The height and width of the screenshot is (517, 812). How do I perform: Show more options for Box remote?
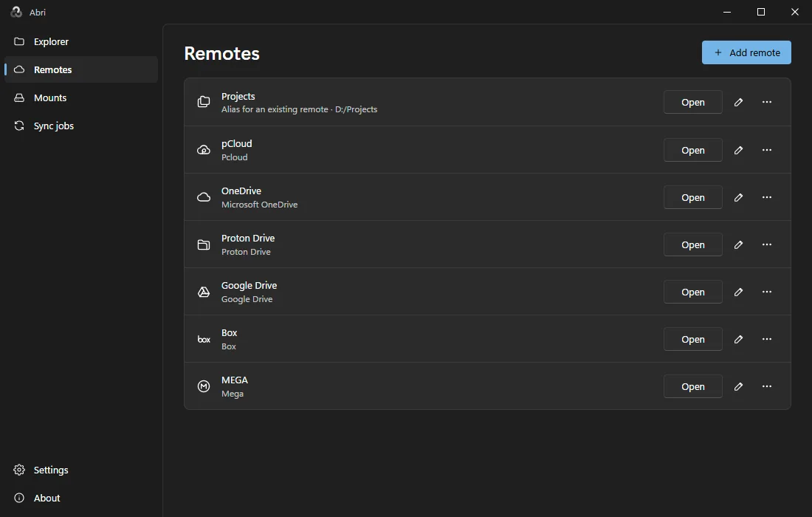[x=767, y=339]
